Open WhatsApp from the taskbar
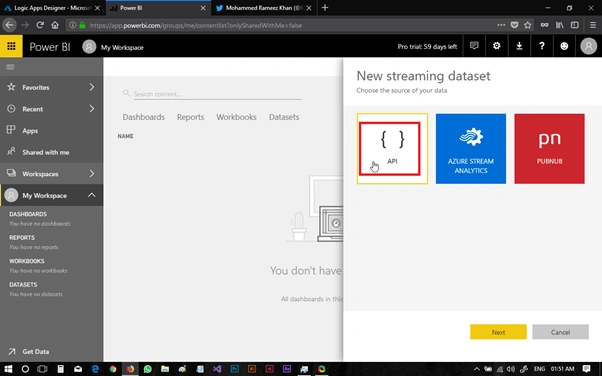 pos(147,369)
